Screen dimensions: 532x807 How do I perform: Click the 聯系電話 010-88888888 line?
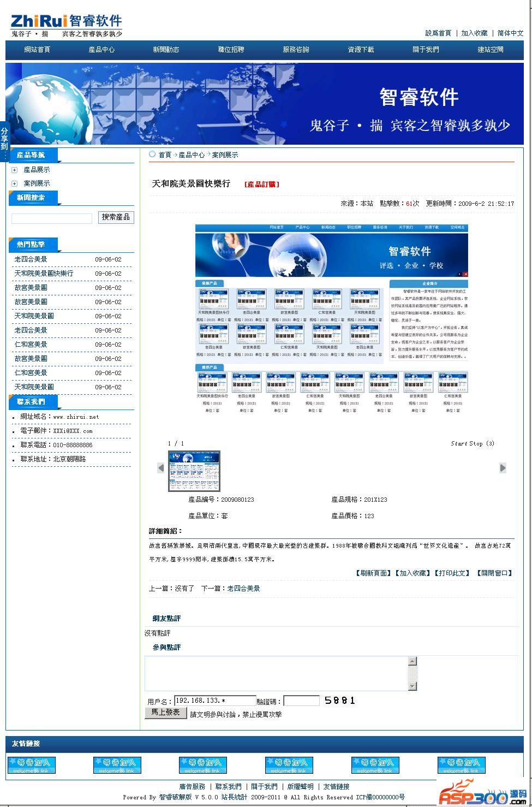57,445
